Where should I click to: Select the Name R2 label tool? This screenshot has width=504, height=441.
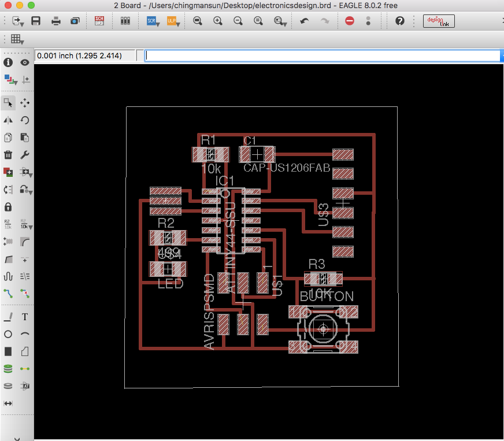(x=8, y=224)
